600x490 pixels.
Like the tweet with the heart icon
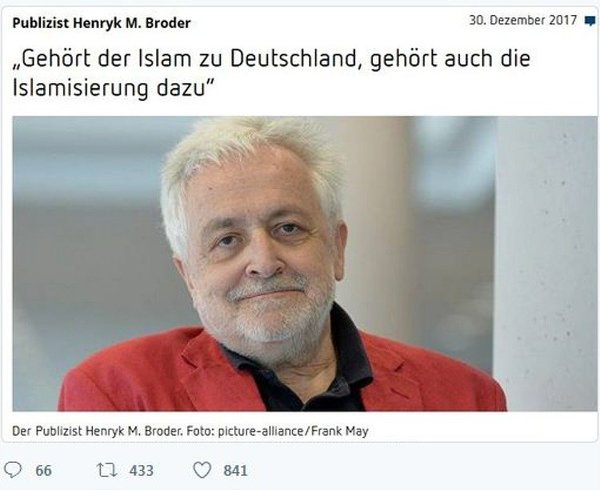pos(202,470)
